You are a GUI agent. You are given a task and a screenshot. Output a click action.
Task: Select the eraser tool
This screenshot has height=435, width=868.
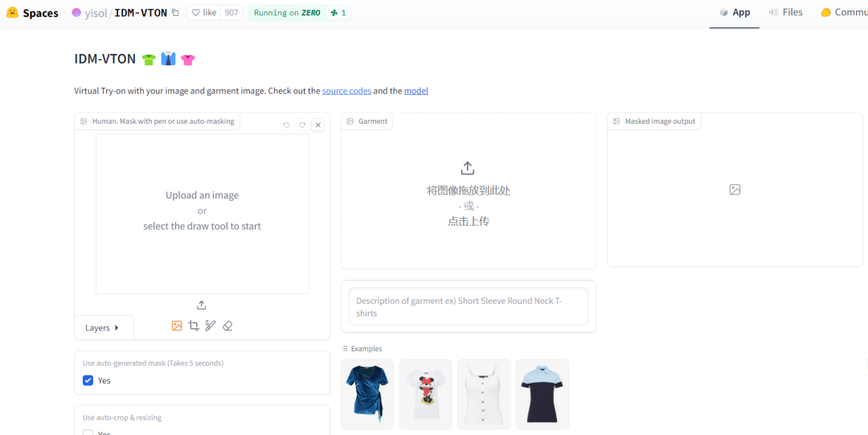coord(227,326)
